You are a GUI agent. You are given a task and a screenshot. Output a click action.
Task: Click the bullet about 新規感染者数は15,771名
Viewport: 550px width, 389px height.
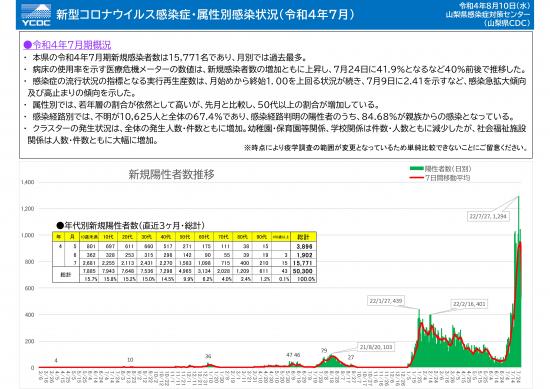[x=165, y=57]
